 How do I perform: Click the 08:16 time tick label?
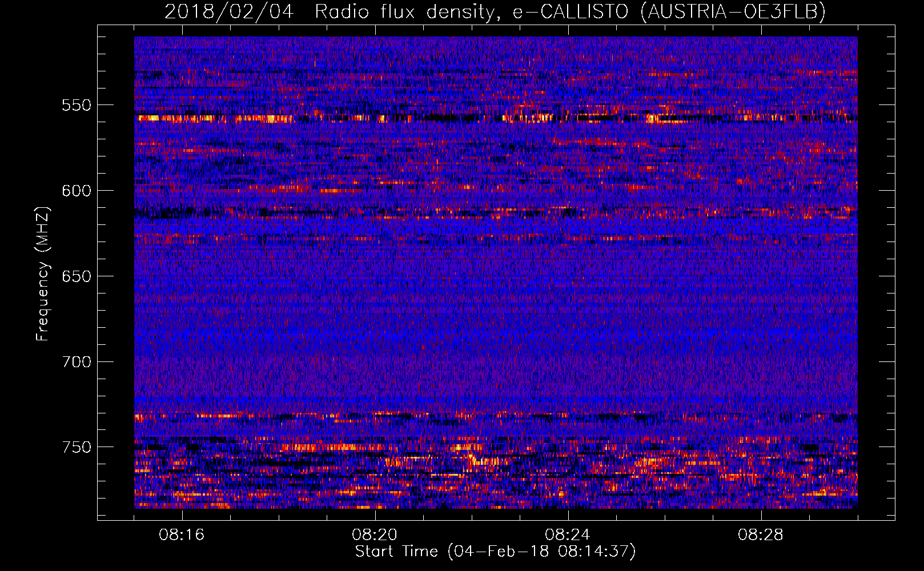coord(182,535)
